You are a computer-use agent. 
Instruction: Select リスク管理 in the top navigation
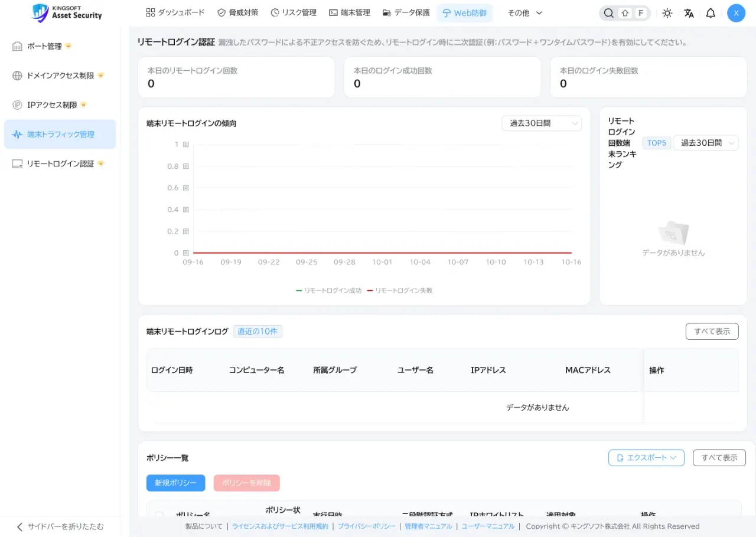tap(294, 12)
